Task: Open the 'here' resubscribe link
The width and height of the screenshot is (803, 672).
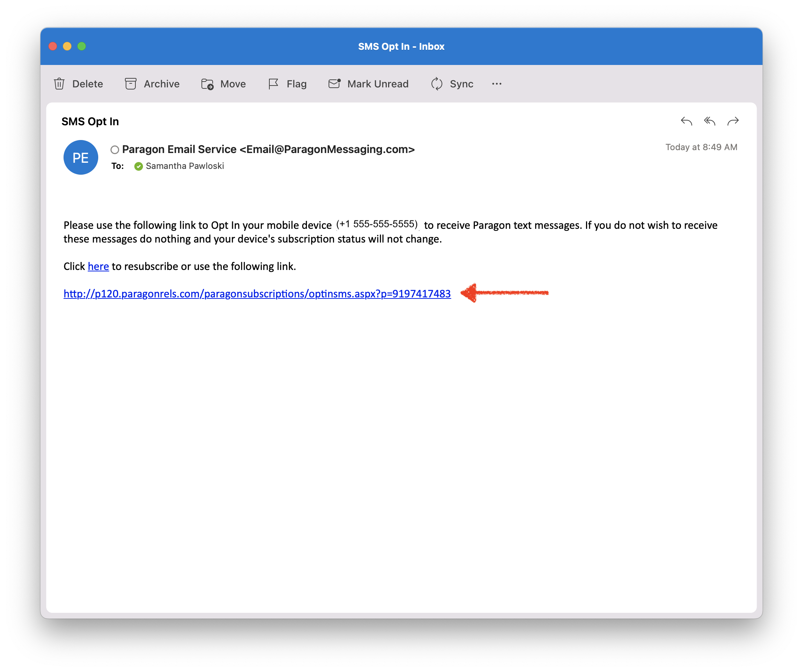Action: 98,266
